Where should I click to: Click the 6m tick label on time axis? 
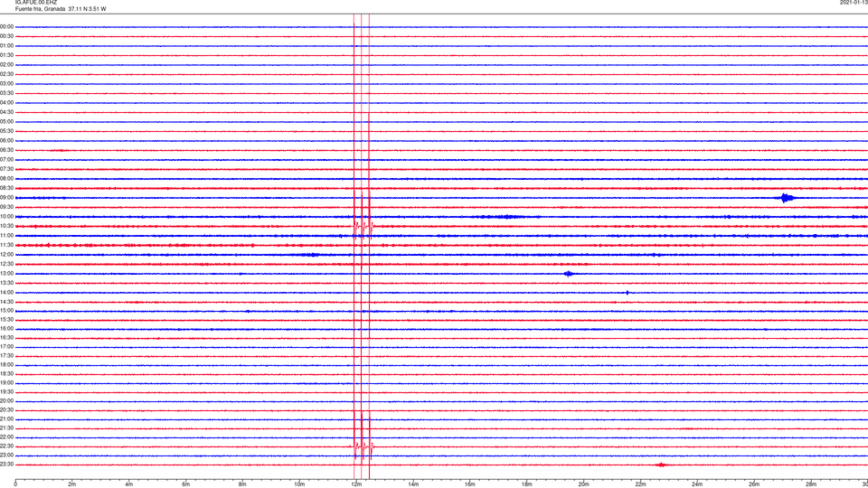tap(185, 484)
